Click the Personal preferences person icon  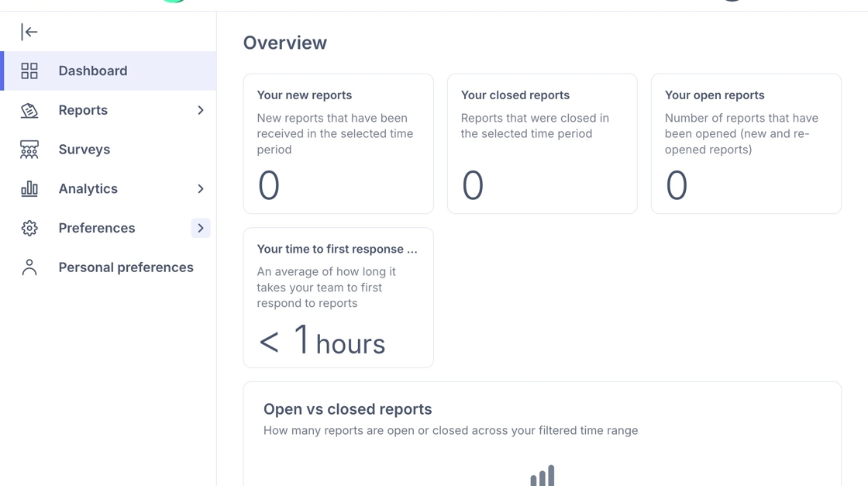[29, 267]
